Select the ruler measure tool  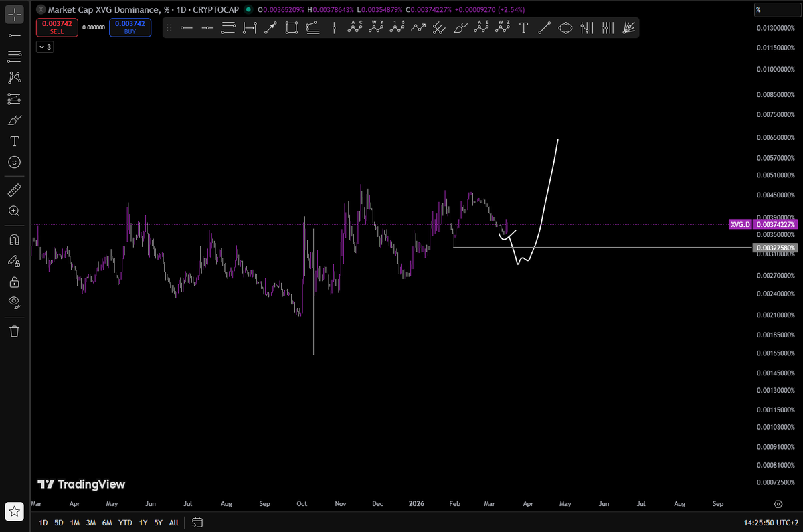[14, 191]
